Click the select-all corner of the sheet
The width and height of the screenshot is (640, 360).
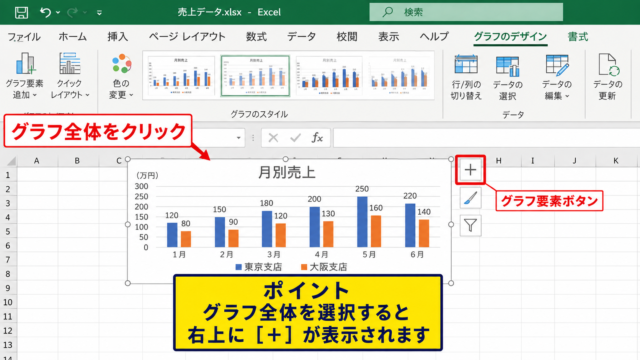click(x=11, y=161)
